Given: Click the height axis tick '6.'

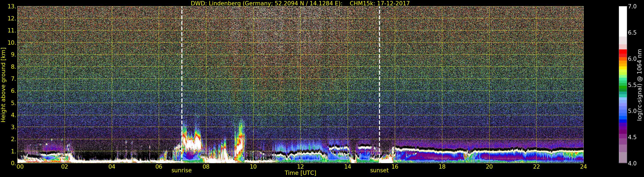Looking at the screenshot, I should pyautogui.click(x=13, y=91).
